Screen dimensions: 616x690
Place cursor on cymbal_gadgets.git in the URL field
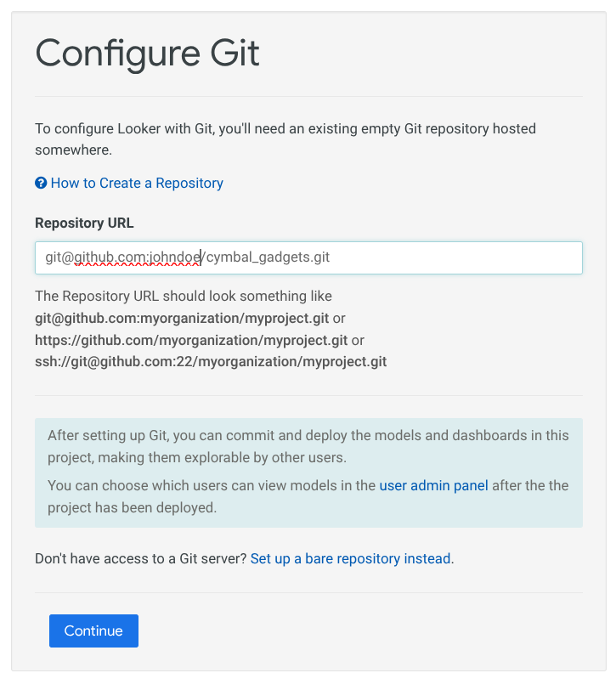pos(267,257)
